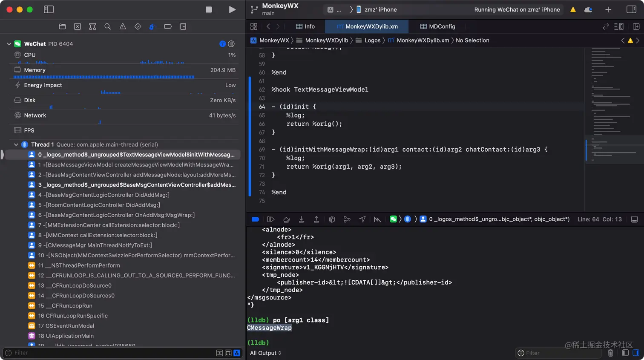Select the debug navigator icon
This screenshot has height=360, width=644.
click(152, 26)
